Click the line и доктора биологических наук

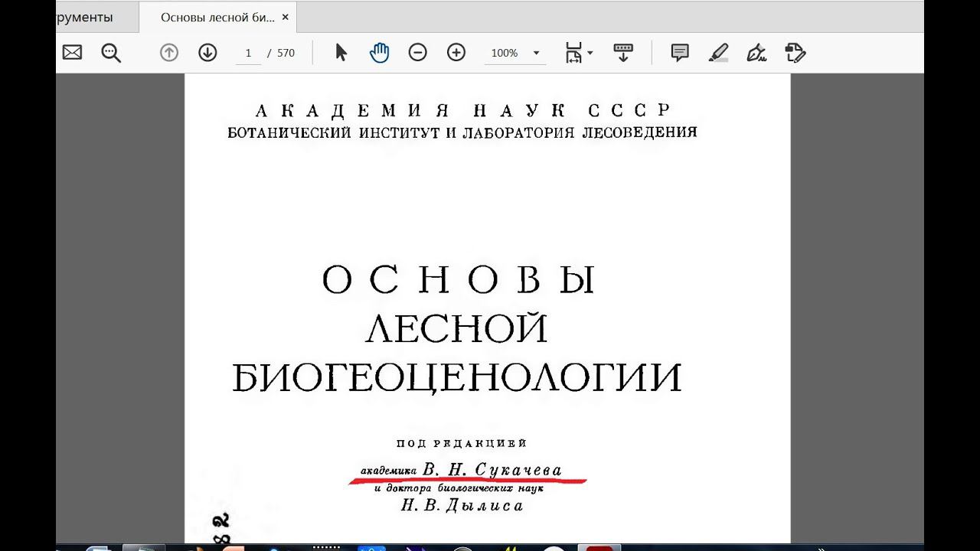[459, 488]
